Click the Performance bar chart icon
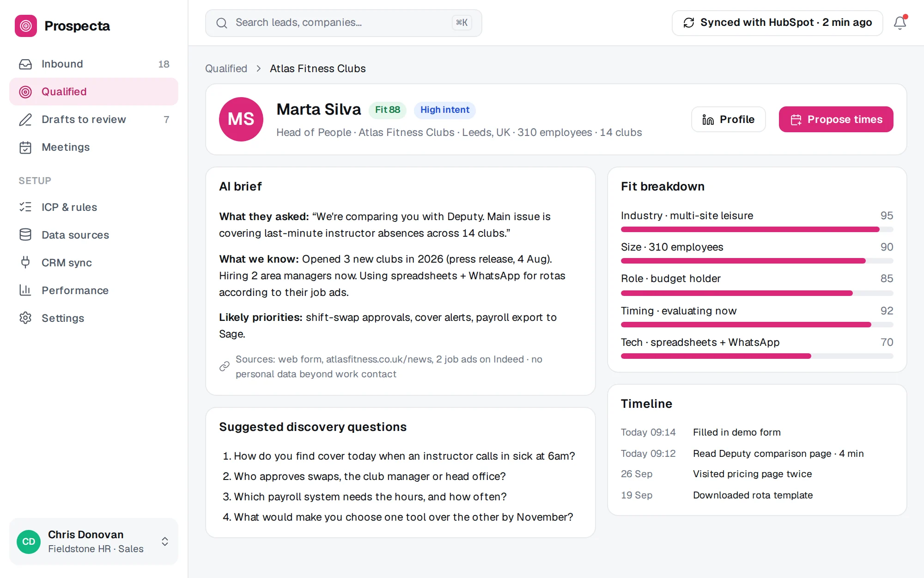924x578 pixels. pos(25,290)
